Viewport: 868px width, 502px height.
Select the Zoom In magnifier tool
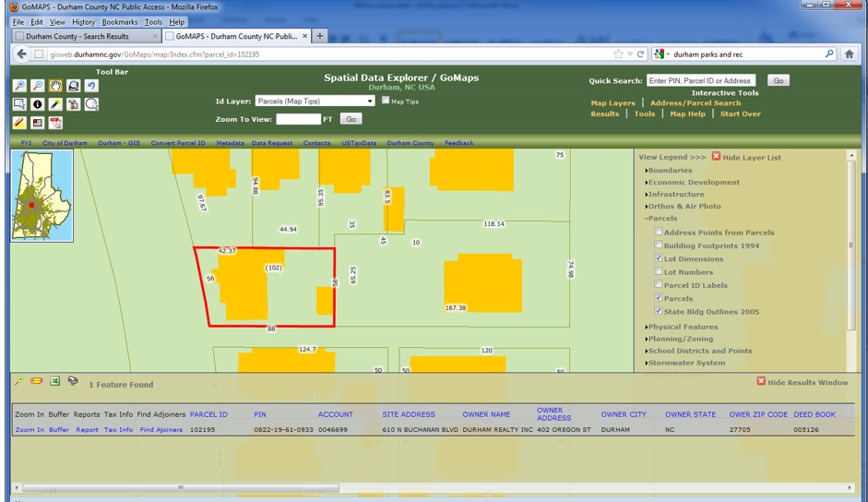click(x=19, y=85)
